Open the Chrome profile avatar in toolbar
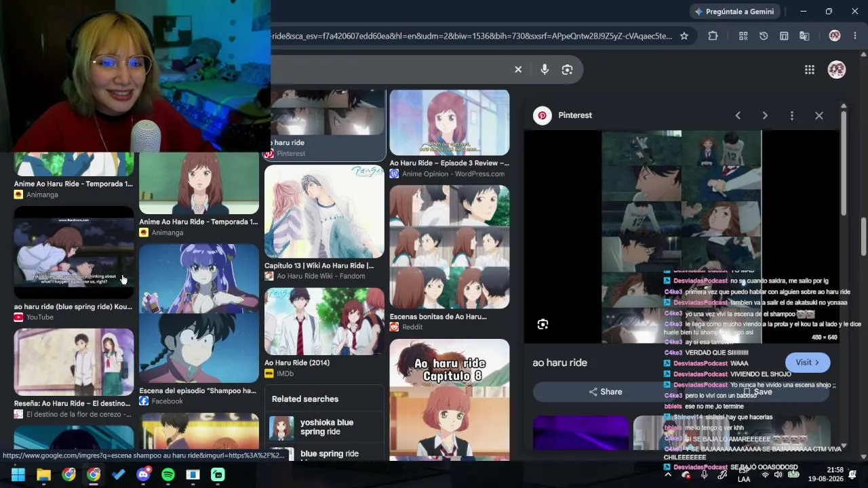Screen dimensions: 868x488 click(x=835, y=36)
